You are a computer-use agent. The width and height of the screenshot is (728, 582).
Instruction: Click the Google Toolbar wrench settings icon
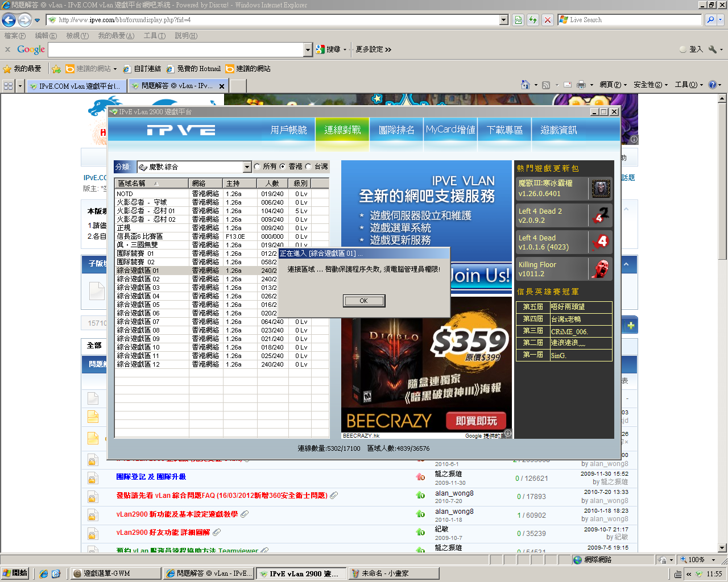tap(713, 49)
